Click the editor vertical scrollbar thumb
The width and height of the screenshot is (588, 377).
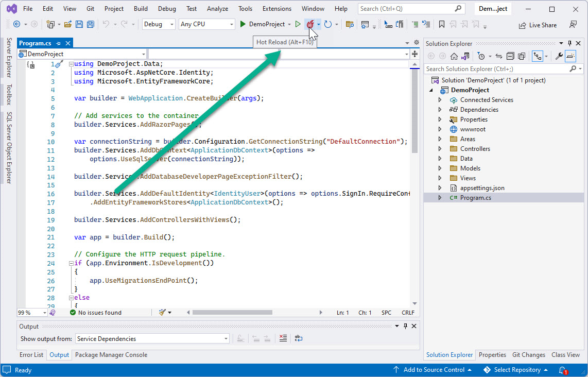coord(414,111)
